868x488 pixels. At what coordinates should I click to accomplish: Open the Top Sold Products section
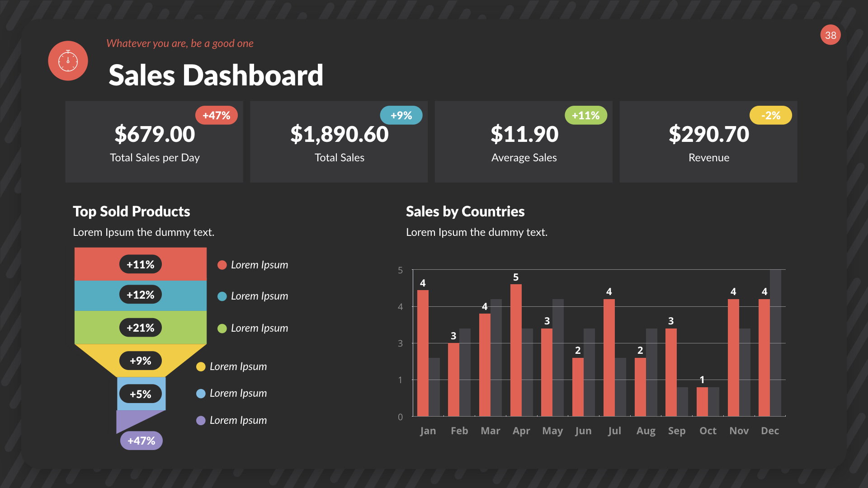tap(132, 211)
